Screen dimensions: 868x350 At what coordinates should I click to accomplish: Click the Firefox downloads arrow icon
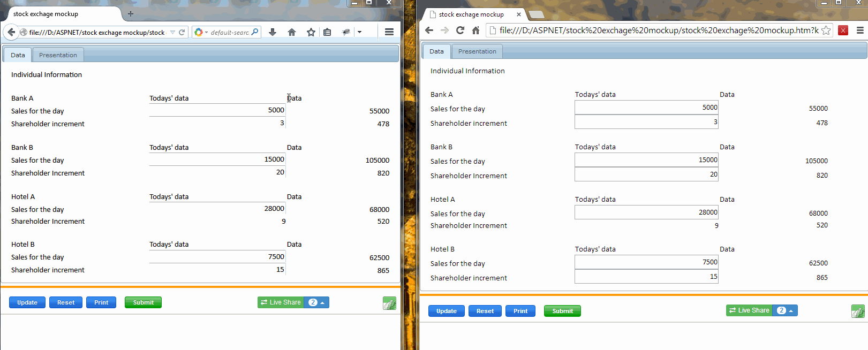(x=273, y=32)
